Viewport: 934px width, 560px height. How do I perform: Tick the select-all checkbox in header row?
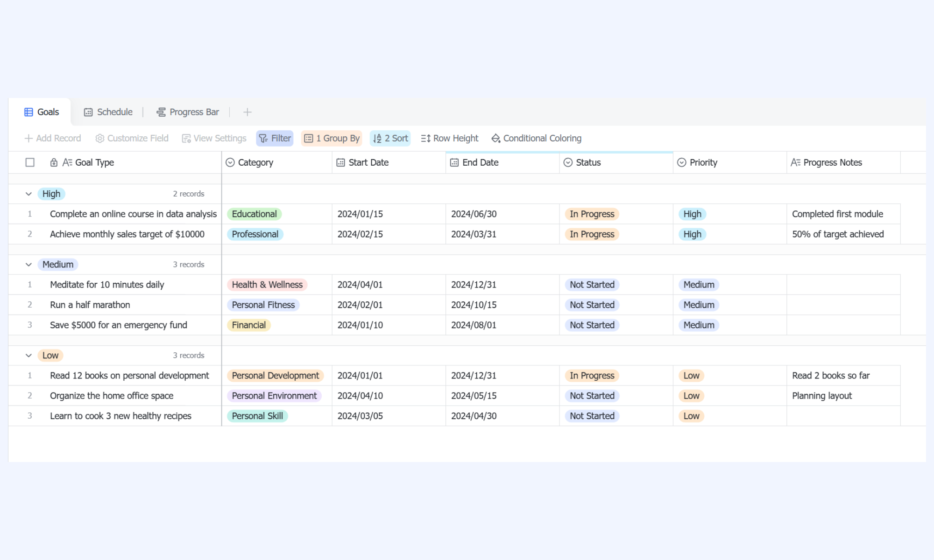point(30,162)
